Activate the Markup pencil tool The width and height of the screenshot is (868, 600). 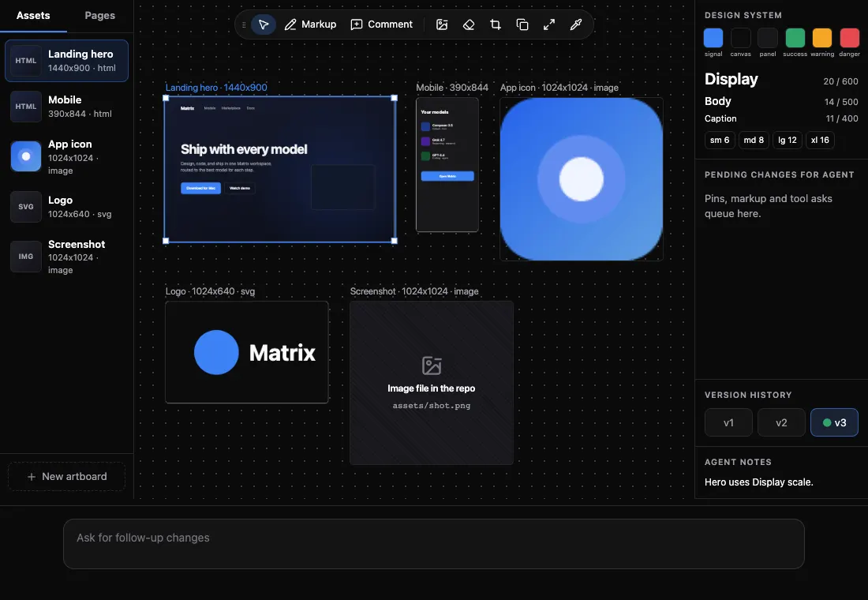pos(311,24)
